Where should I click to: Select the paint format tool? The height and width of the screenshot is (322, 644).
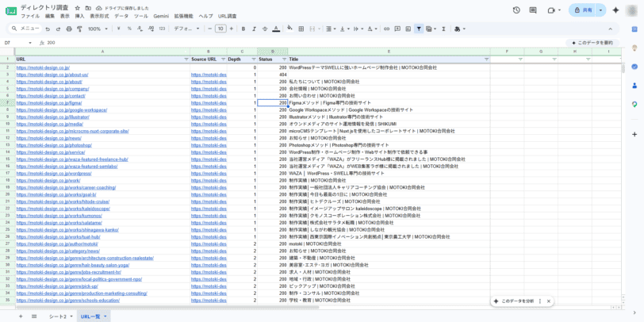pos(79,29)
